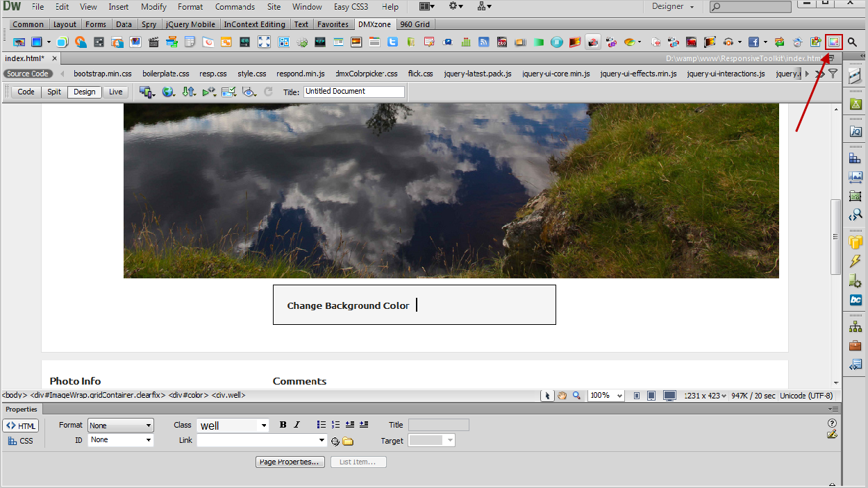
Task: Select the div.well tag in tag selector
Action: click(x=228, y=395)
